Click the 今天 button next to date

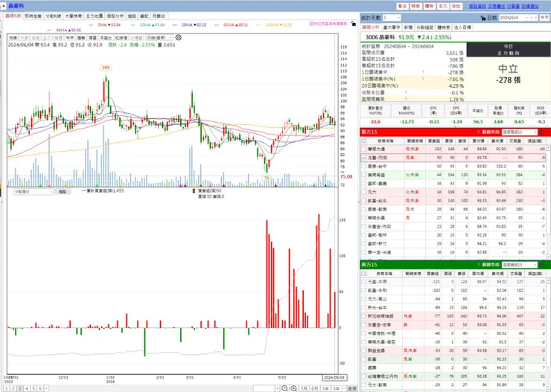pyautogui.click(x=544, y=18)
